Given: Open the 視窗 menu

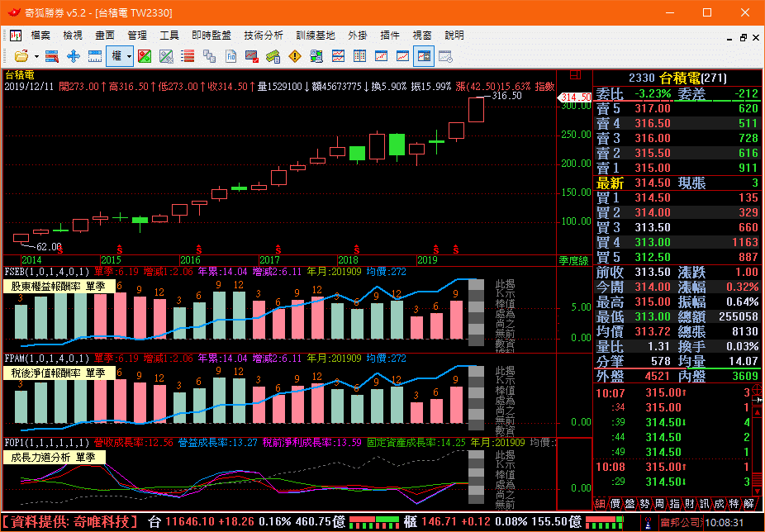Looking at the screenshot, I should pyautogui.click(x=421, y=36).
